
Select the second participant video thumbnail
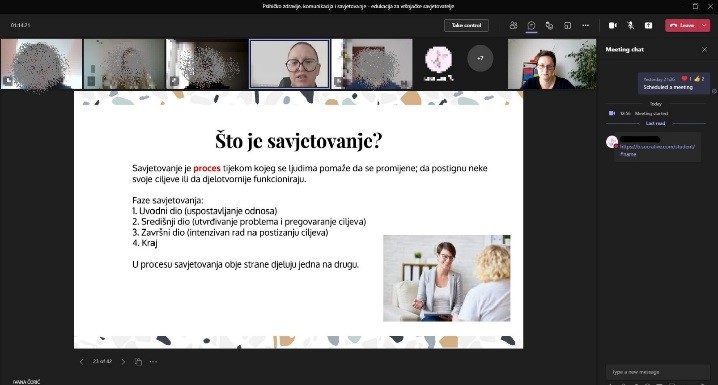click(x=124, y=64)
